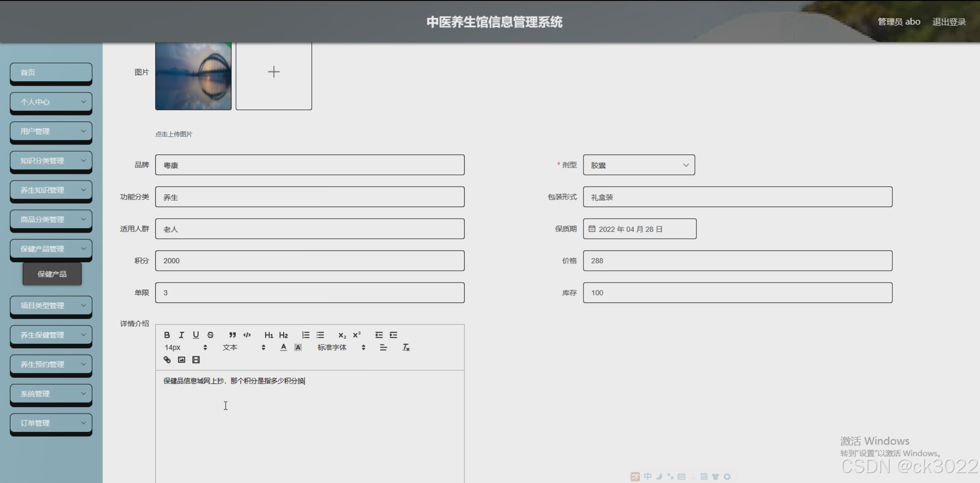Click the 保质期 date field
Viewport: 980px width, 483px height.
click(x=639, y=229)
